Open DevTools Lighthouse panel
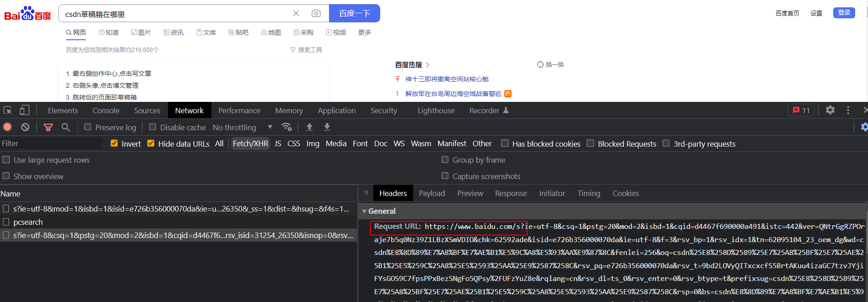 point(436,111)
